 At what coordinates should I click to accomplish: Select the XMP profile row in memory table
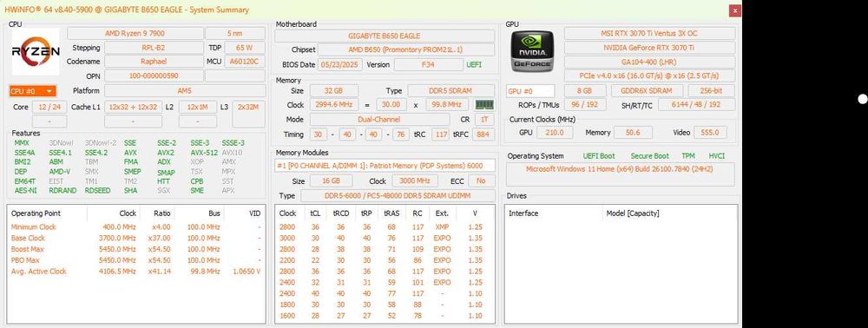coord(385,226)
